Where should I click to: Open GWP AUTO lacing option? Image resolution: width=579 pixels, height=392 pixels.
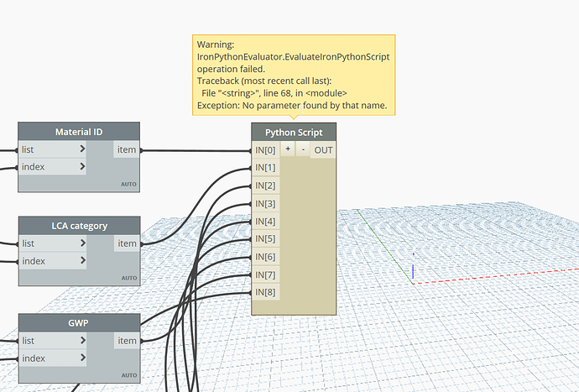point(129,375)
